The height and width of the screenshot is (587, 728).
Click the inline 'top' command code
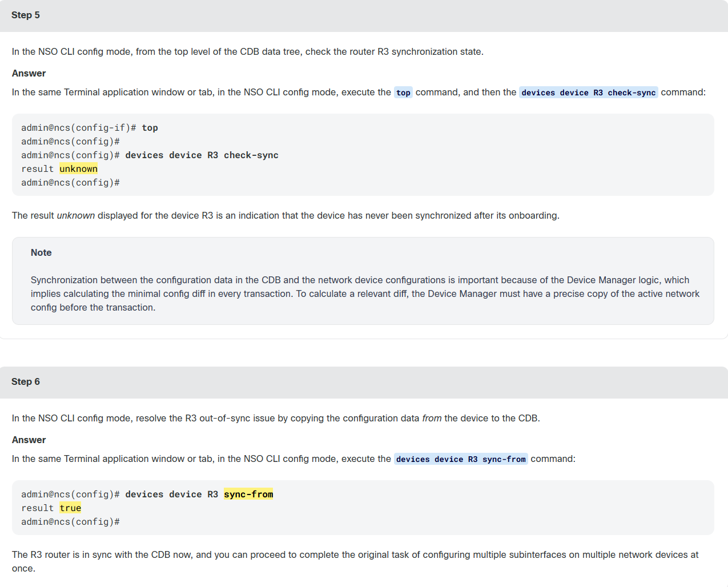403,93
